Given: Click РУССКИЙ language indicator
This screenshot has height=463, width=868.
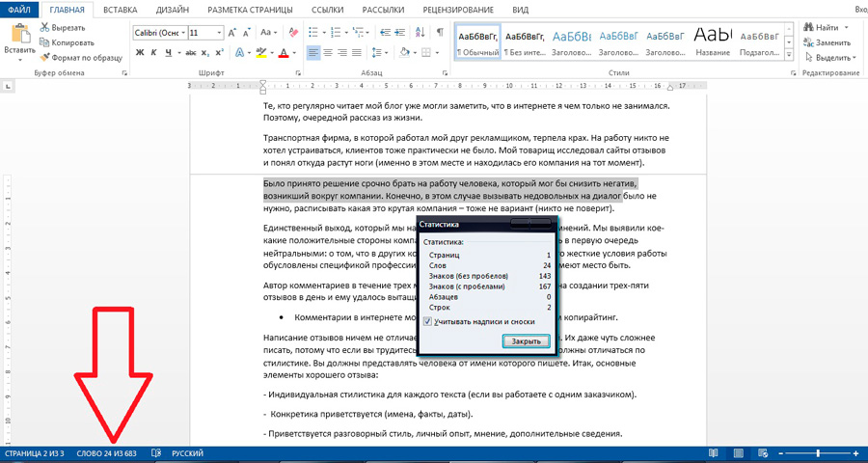Looking at the screenshot, I should pos(188,453).
